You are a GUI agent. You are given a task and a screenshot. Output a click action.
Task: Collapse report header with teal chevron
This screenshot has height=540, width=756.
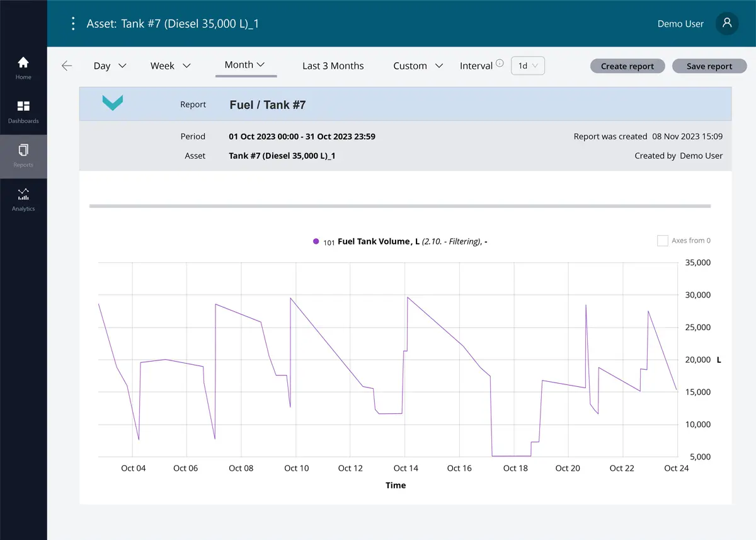[113, 103]
